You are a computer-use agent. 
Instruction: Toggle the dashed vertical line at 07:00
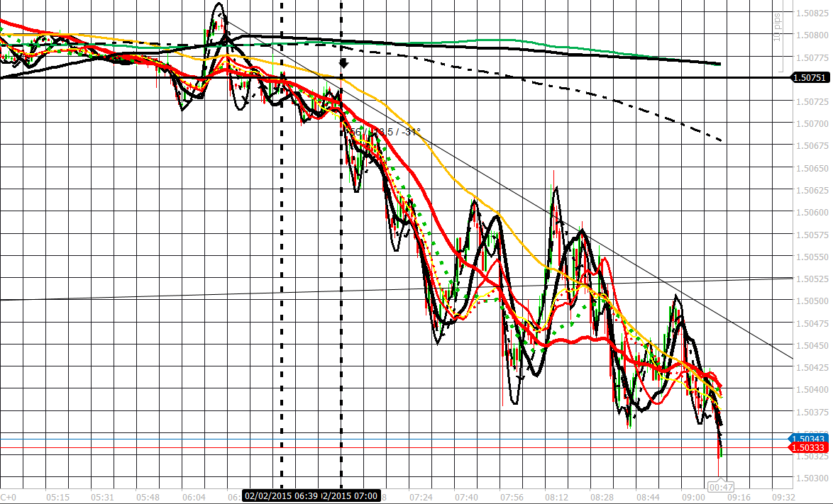342,284
